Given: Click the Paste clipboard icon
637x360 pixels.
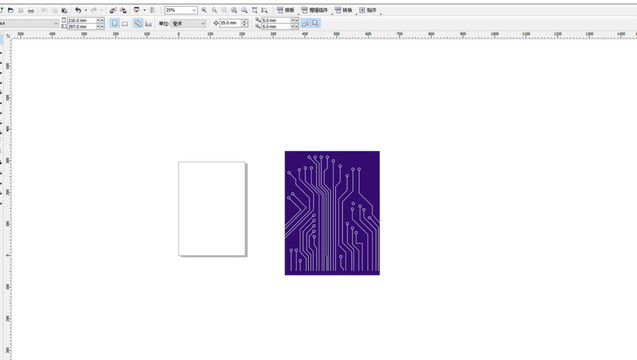Looking at the screenshot, I should [x=64, y=10].
